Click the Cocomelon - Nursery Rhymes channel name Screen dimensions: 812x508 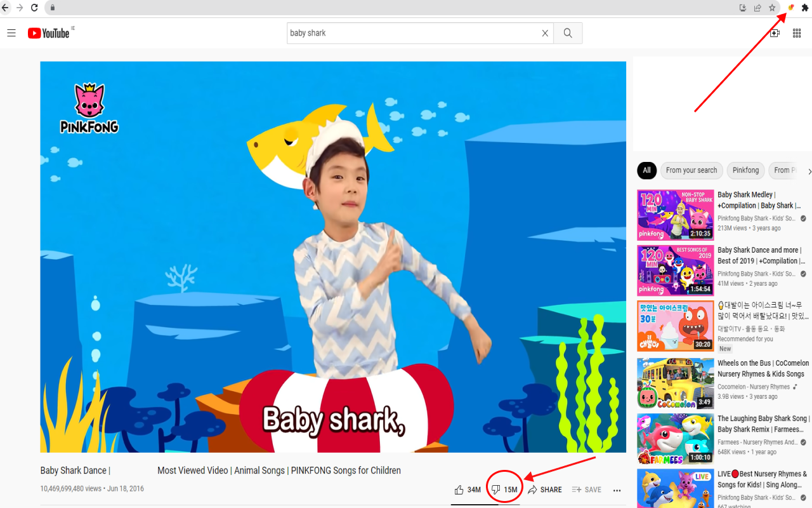754,387
